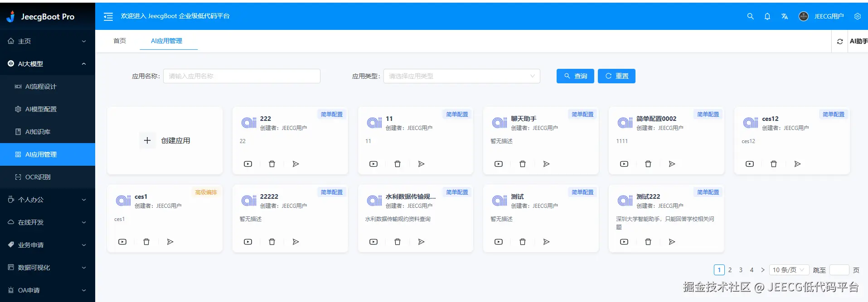Viewport: 868px width, 302px height.
Task: Expand the OA申请 sidebar menu
Action: tap(48, 290)
